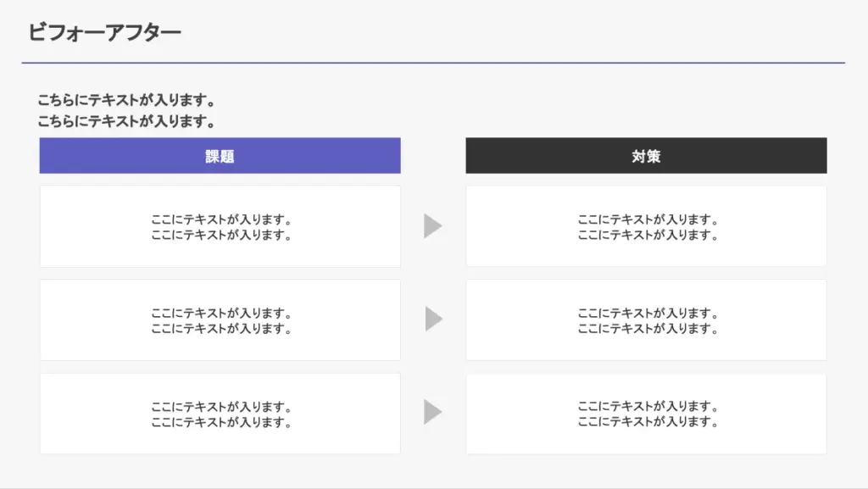This screenshot has width=868, height=489.
Task: Select the top text box under 課題
Action: tap(220, 226)
